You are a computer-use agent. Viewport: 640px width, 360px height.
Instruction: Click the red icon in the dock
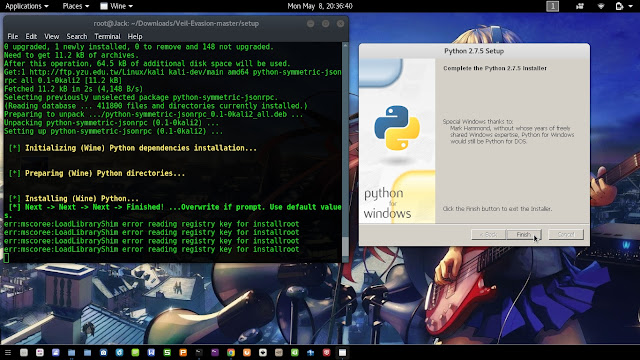click(x=326, y=352)
